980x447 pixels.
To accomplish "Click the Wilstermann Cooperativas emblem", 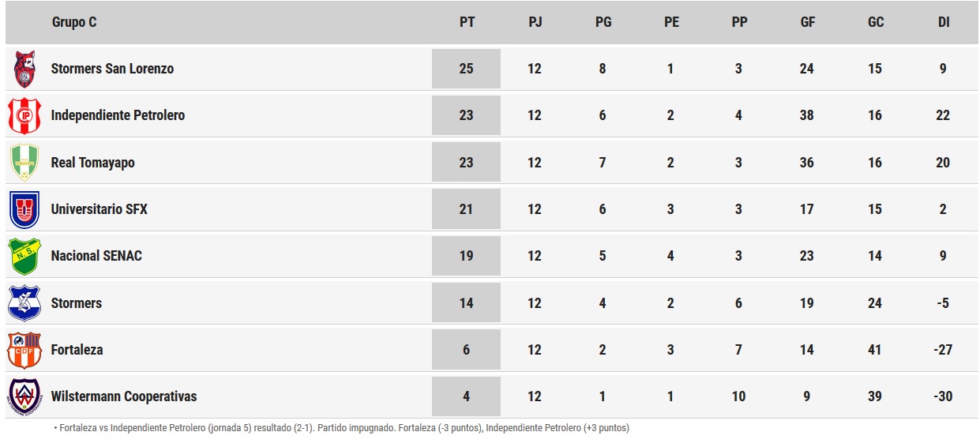I will (24, 396).
